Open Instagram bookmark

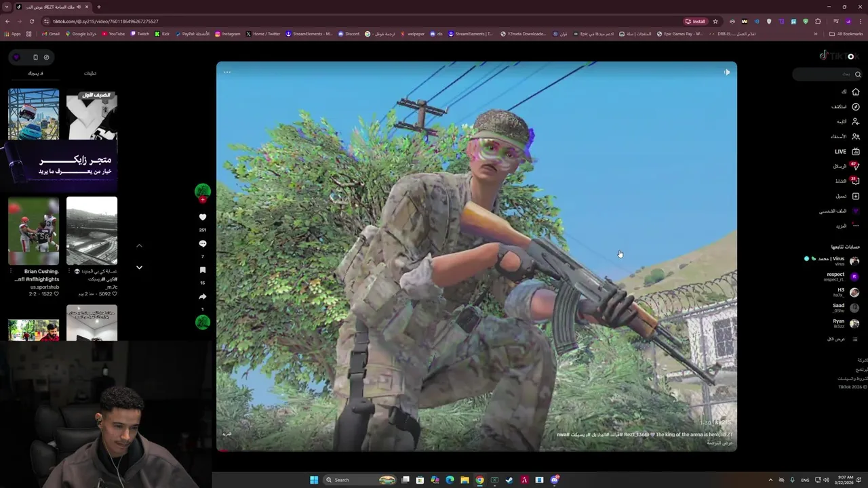(227, 34)
